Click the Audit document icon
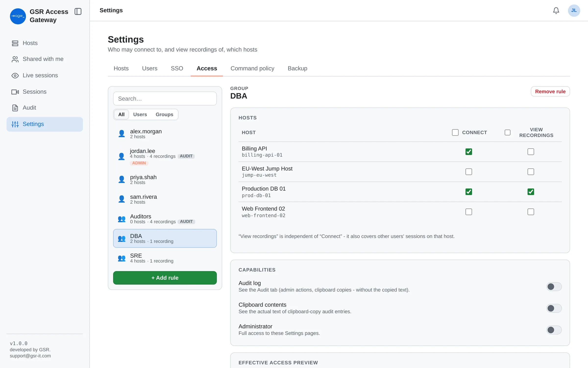Viewport: 588px width, 368px height. tap(15, 108)
